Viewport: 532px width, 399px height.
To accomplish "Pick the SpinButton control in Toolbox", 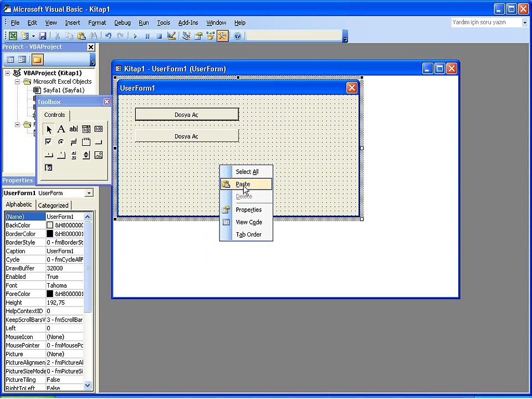I will [x=86, y=155].
